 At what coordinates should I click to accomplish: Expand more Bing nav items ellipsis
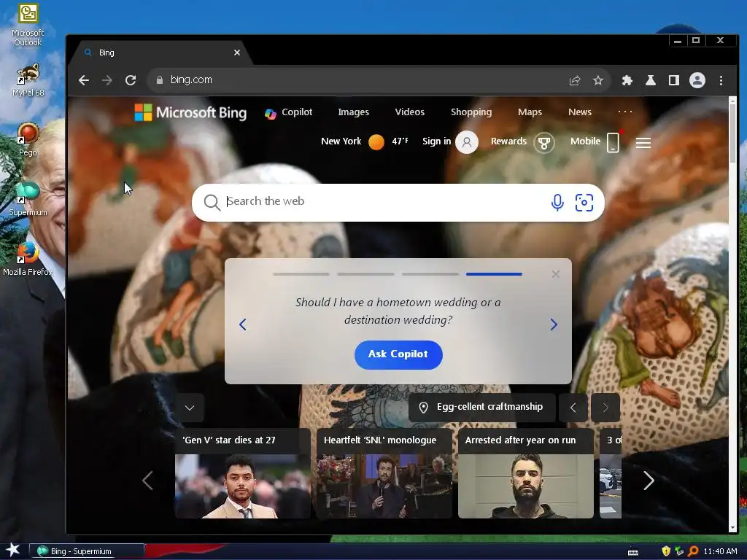coord(625,112)
